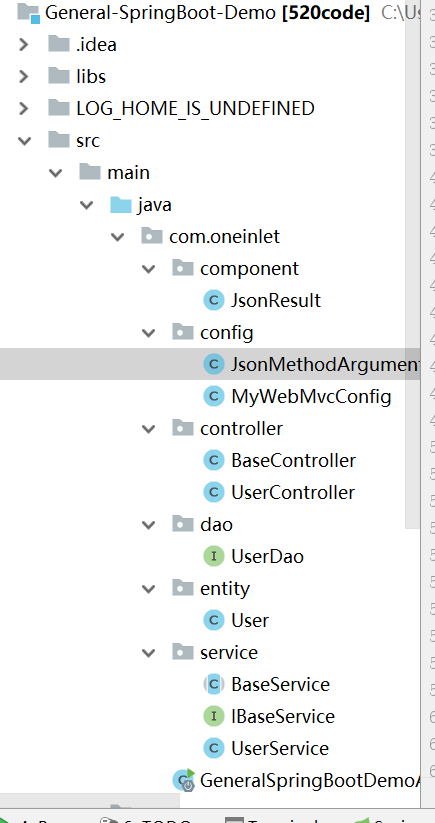
Task: Click the abstract BaseService class icon
Action: [214, 684]
